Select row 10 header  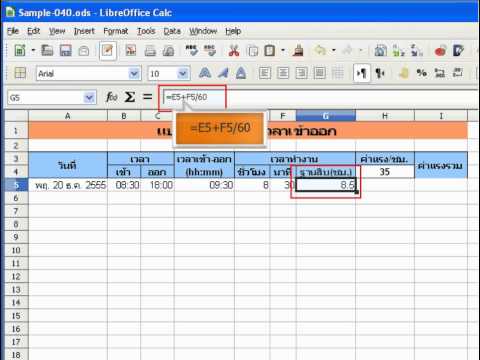tap(16, 250)
